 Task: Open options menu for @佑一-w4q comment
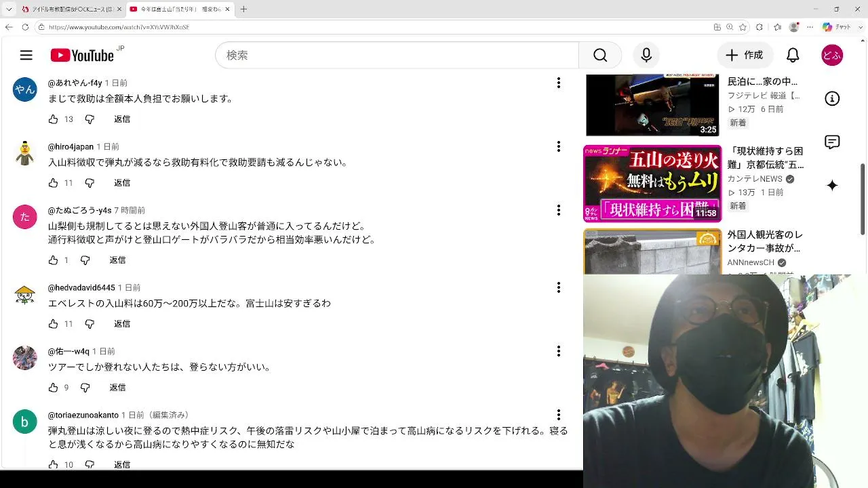(559, 351)
